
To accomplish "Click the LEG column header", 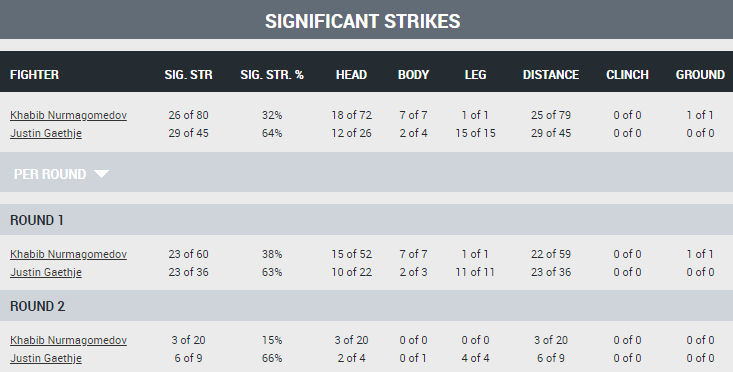I will point(475,75).
